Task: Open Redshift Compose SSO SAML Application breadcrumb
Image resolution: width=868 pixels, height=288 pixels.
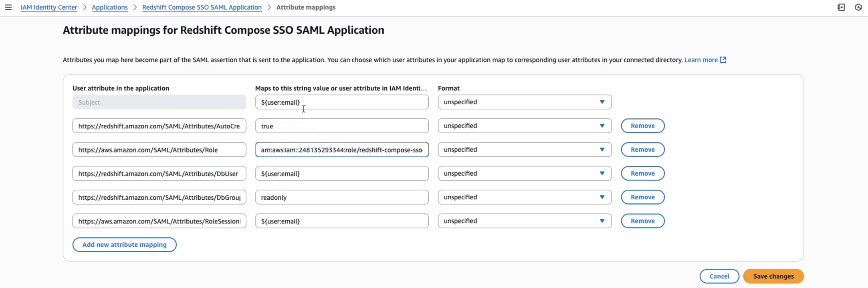Action: point(202,7)
